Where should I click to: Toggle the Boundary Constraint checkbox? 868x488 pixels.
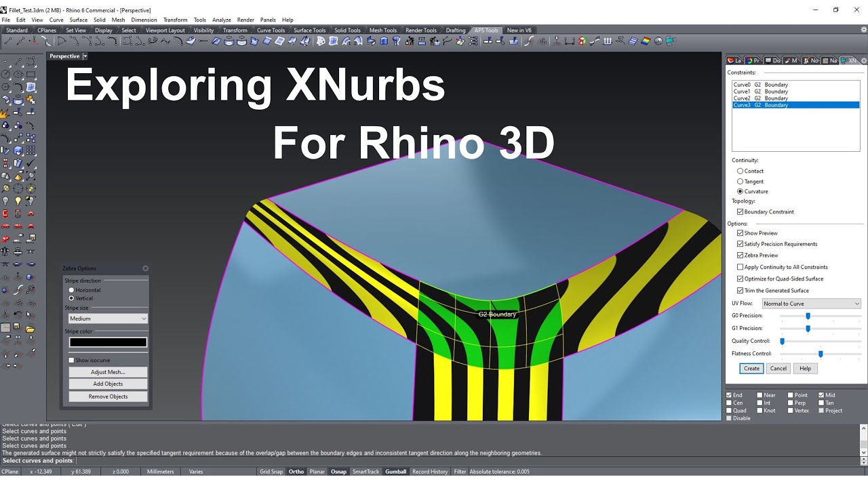pyautogui.click(x=741, y=211)
